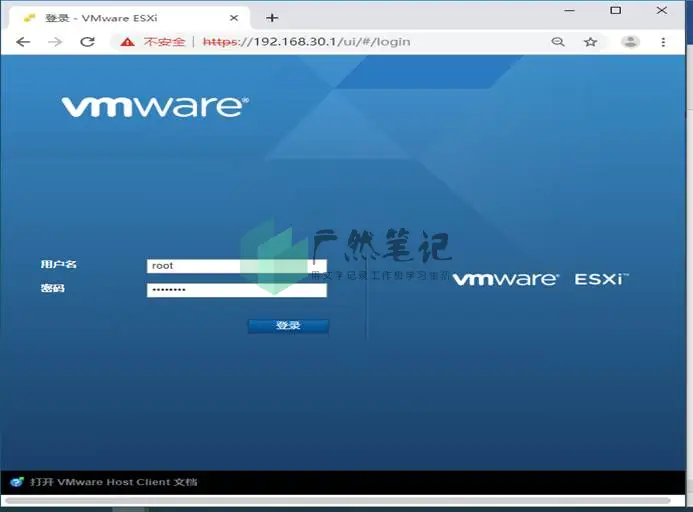This screenshot has width=693, height=512.
Task: Close the 登录 - VMware ESXi tab
Action: click(x=234, y=18)
